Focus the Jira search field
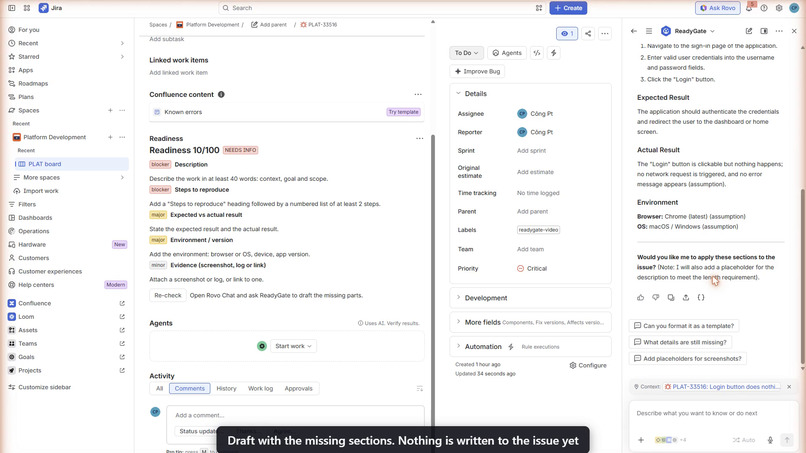806x453 pixels. point(382,8)
